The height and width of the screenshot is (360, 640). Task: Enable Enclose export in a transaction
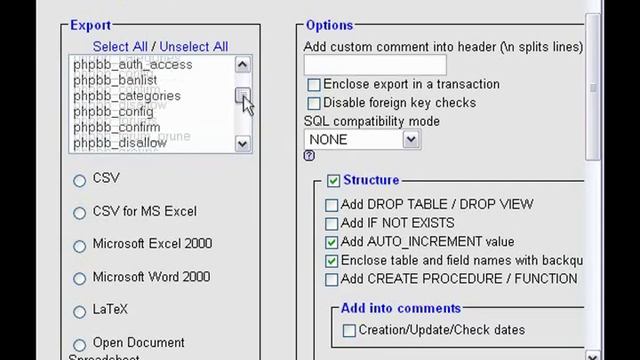coord(313,84)
